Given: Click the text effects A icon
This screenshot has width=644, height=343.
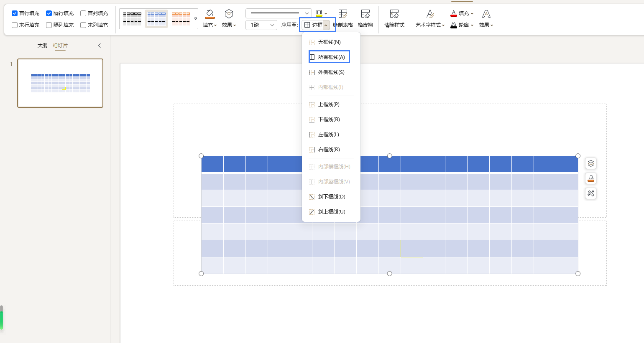Looking at the screenshot, I should 486,14.
